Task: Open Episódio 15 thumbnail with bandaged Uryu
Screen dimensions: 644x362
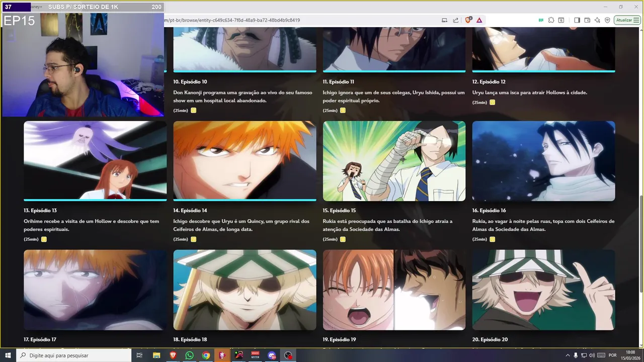Action: pyautogui.click(x=394, y=161)
